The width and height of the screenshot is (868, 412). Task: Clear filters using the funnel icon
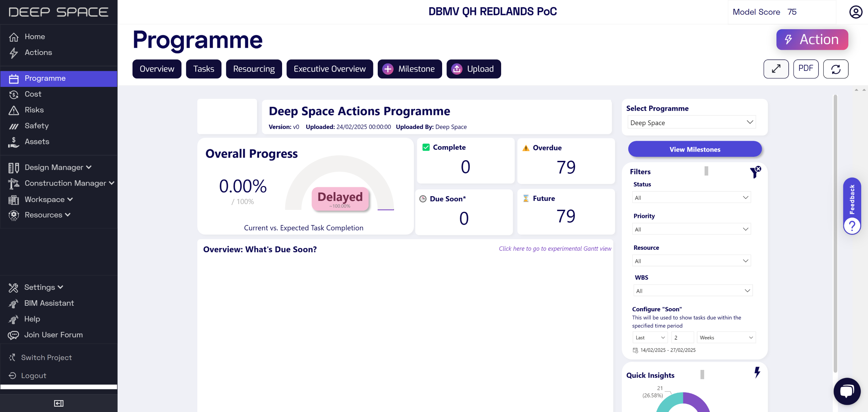pyautogui.click(x=755, y=172)
